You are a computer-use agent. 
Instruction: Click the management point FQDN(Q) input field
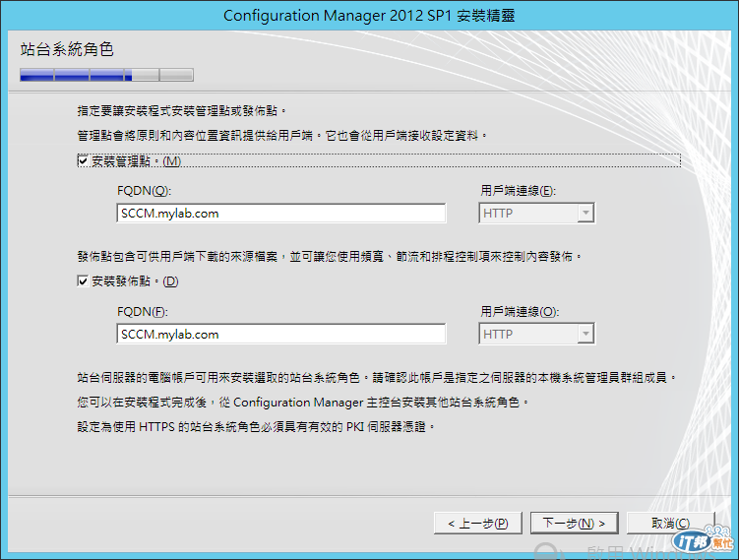(x=280, y=213)
